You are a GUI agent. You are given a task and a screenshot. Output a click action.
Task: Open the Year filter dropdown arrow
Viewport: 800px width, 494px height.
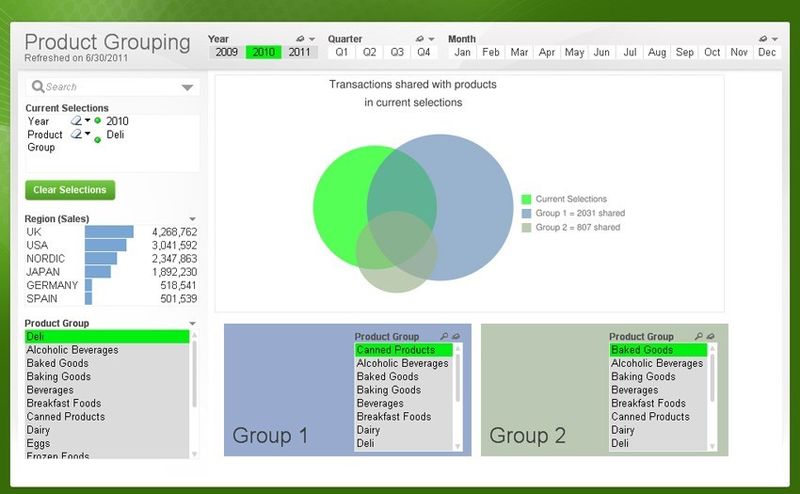[312, 39]
